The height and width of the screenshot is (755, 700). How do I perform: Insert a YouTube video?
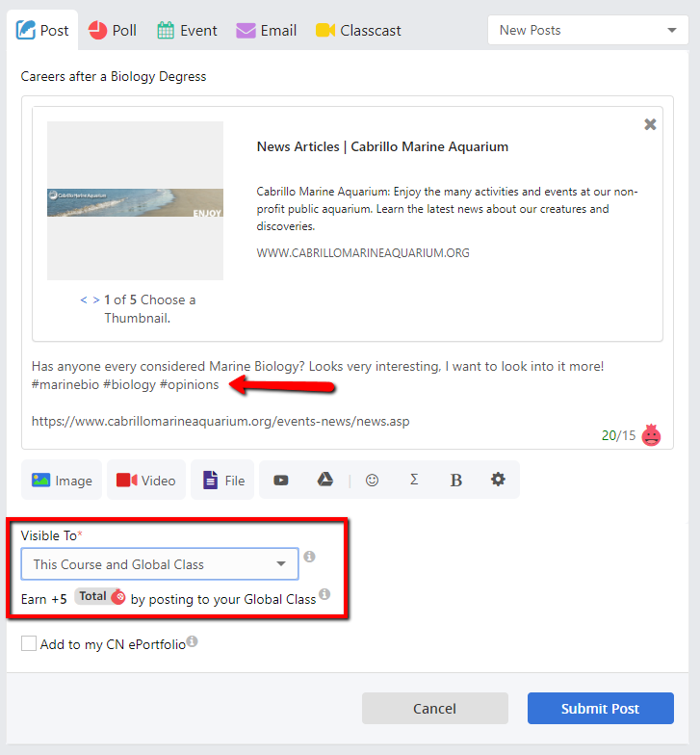coord(281,480)
